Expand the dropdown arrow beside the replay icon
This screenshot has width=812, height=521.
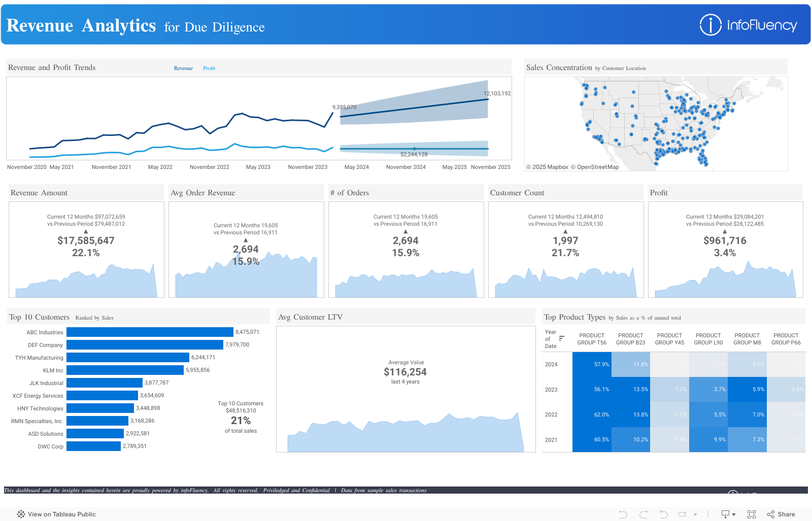point(695,514)
